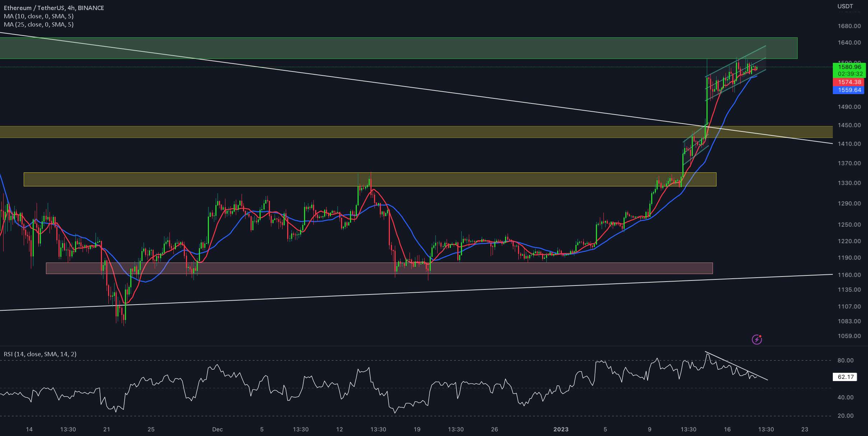Click the 1330.00 price axis label

point(849,183)
